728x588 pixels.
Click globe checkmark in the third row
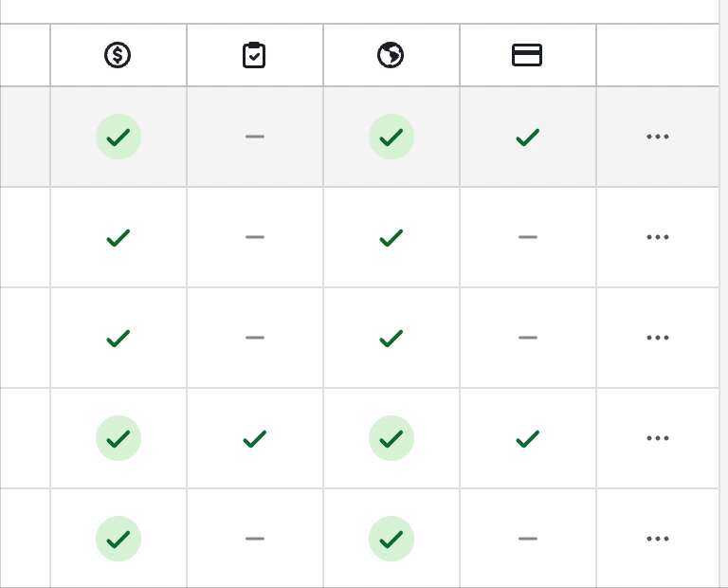[391, 339]
